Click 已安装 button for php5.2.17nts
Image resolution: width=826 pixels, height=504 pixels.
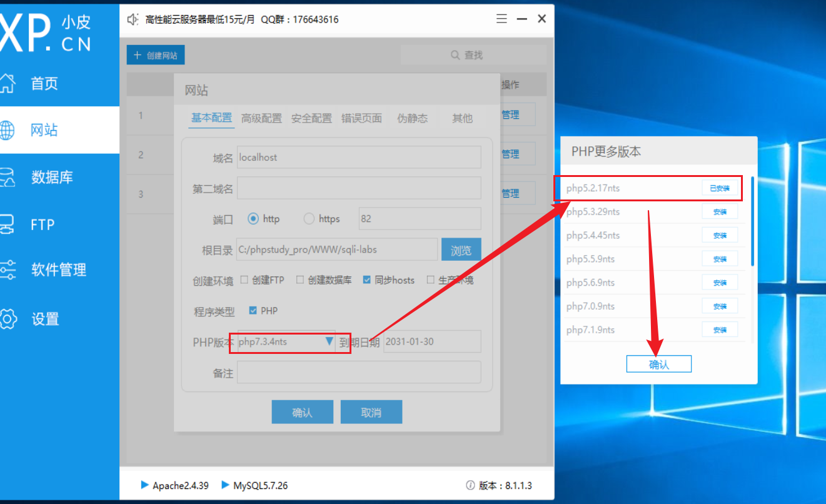(720, 188)
